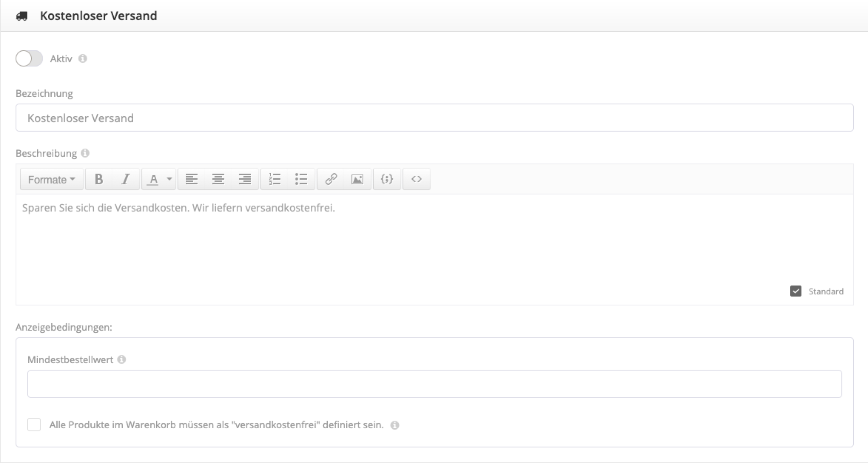The width and height of the screenshot is (868, 463).
Task: Enable the Aktiv toggle switch
Action: click(x=29, y=59)
